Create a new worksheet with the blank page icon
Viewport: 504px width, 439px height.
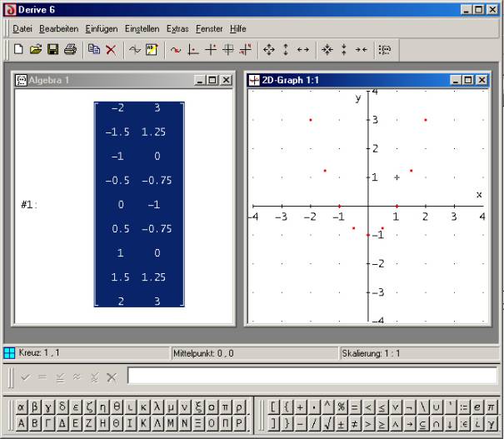click(x=18, y=49)
